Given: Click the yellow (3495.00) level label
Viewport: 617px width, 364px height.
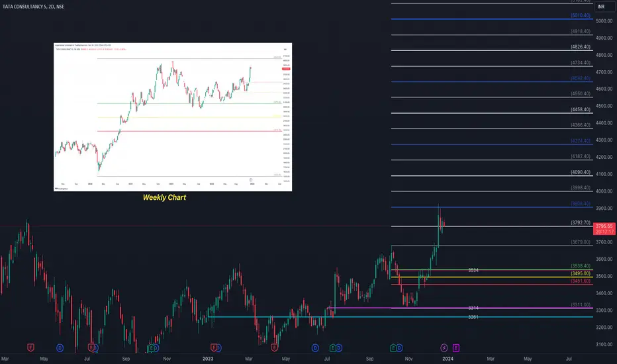Looking at the screenshot, I should pyautogui.click(x=581, y=273).
